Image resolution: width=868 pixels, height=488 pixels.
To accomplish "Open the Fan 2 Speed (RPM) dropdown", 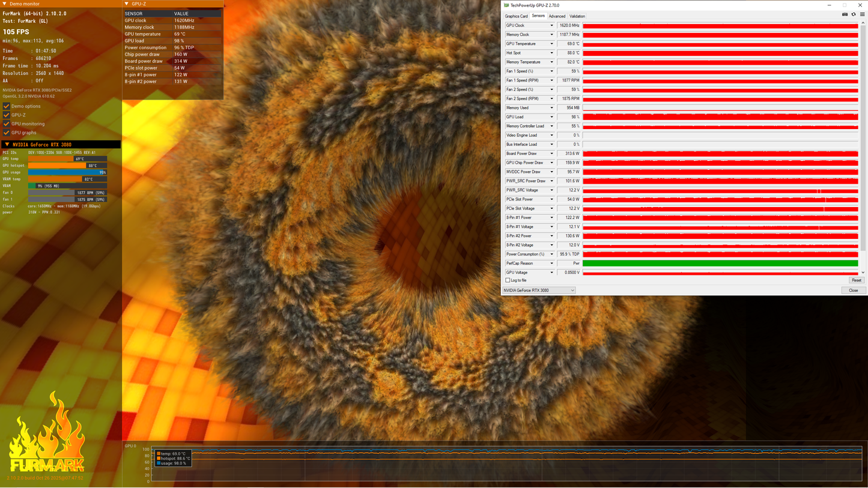I will [x=551, y=99].
